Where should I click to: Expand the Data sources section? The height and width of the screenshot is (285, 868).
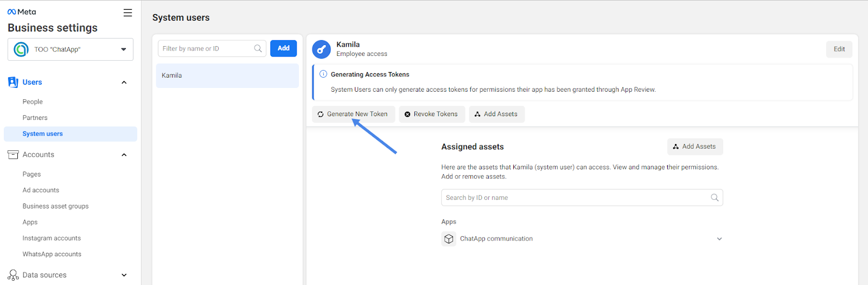[x=124, y=275]
